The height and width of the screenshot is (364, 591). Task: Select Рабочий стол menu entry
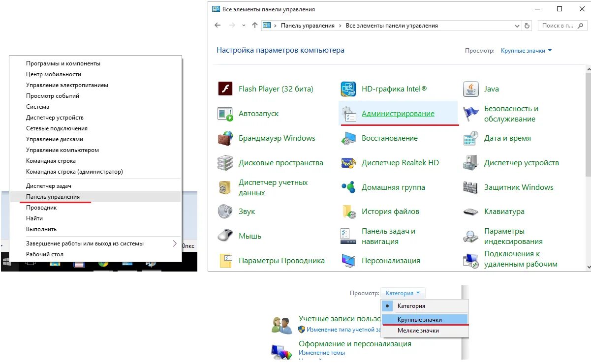tap(96, 254)
